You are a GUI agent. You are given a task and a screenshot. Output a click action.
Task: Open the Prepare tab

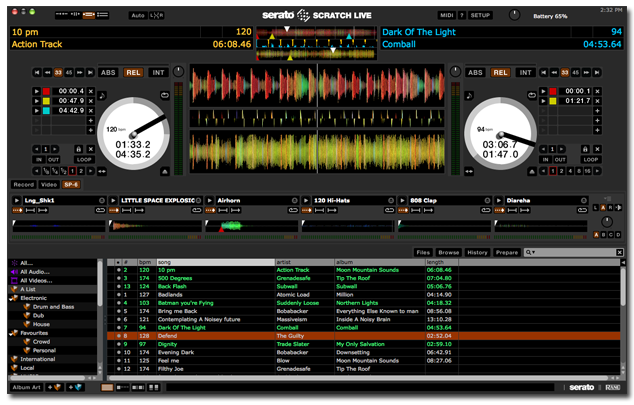point(507,253)
